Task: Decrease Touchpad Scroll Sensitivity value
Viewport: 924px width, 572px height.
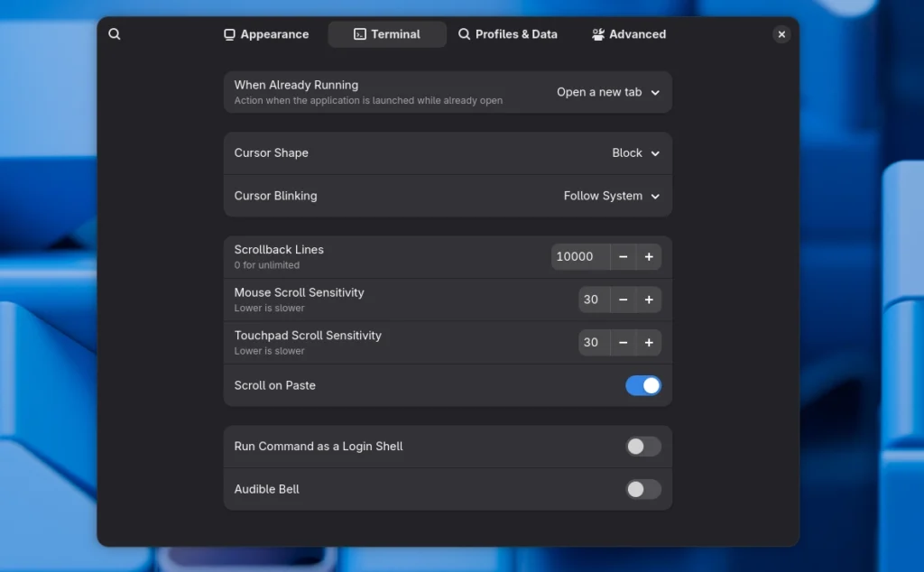Action: 623,343
